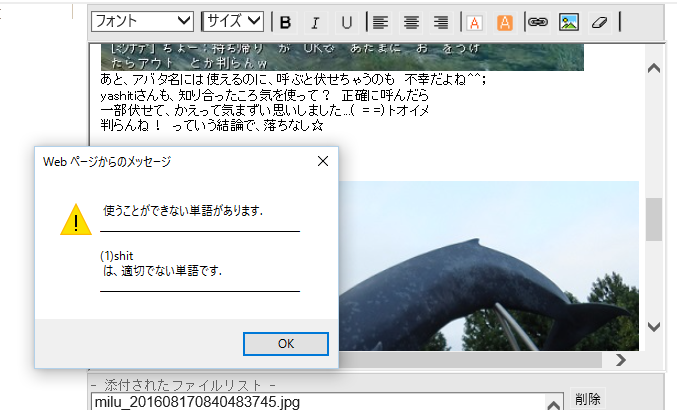Click the vertical scrollbar up arrow
Viewport: 677px width, 410px height.
pyautogui.click(x=654, y=68)
